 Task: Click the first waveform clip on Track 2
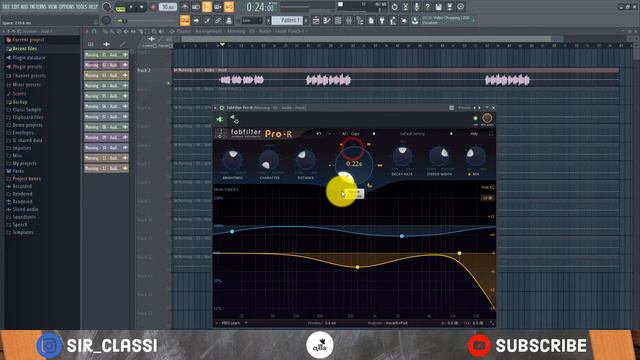241,80
